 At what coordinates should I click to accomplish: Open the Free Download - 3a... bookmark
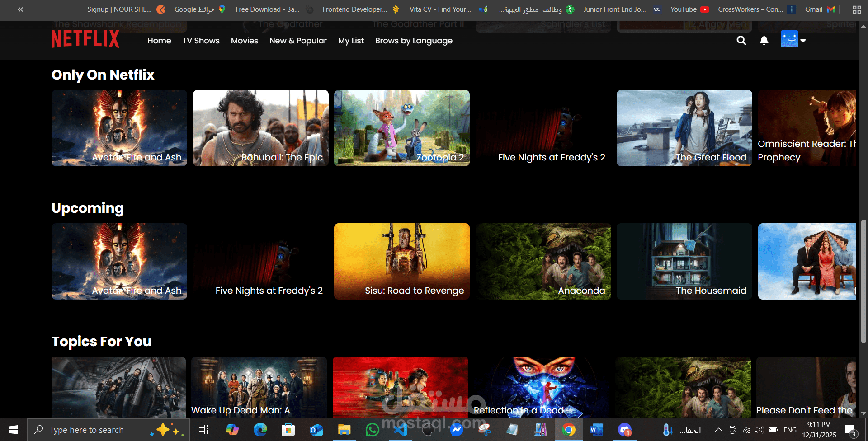[x=274, y=9]
